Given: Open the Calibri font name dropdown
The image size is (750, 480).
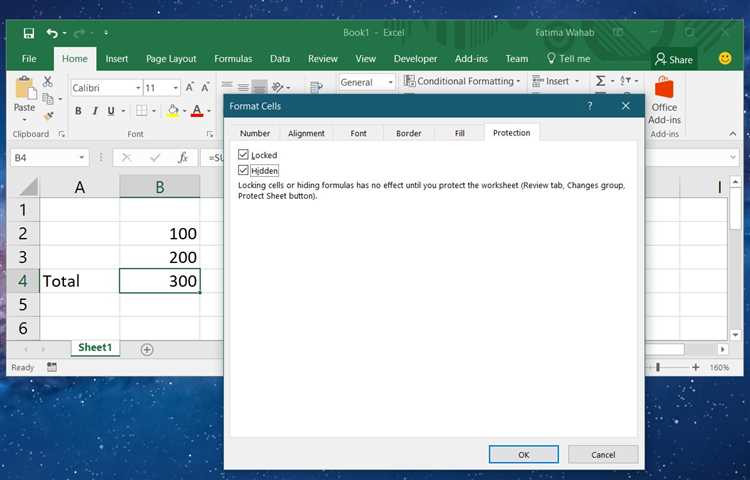Looking at the screenshot, I should pos(138,88).
